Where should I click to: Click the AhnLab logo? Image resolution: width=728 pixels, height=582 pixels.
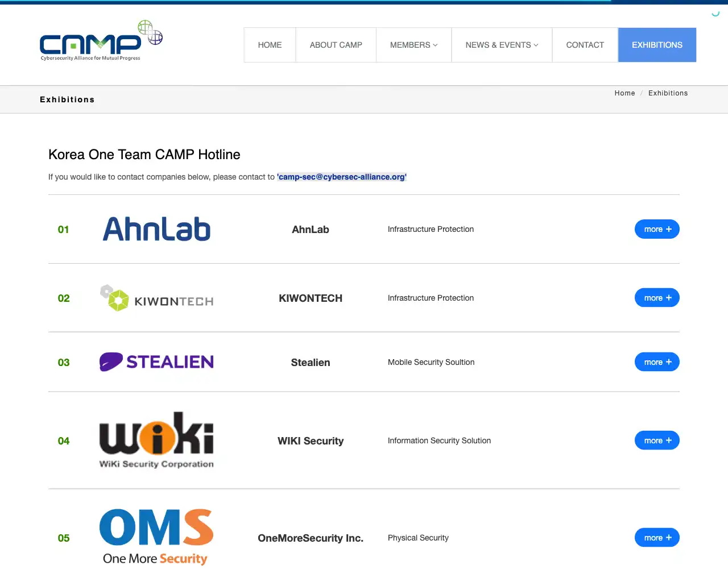click(x=156, y=229)
